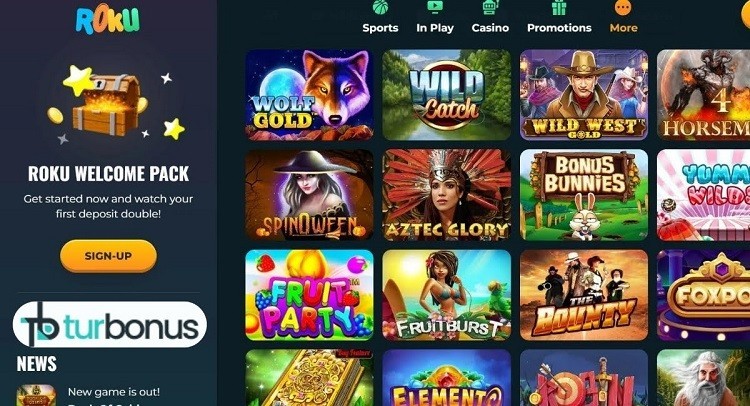The width and height of the screenshot is (750, 406).
Task: Click the SIGN-UP button
Action: (x=108, y=256)
